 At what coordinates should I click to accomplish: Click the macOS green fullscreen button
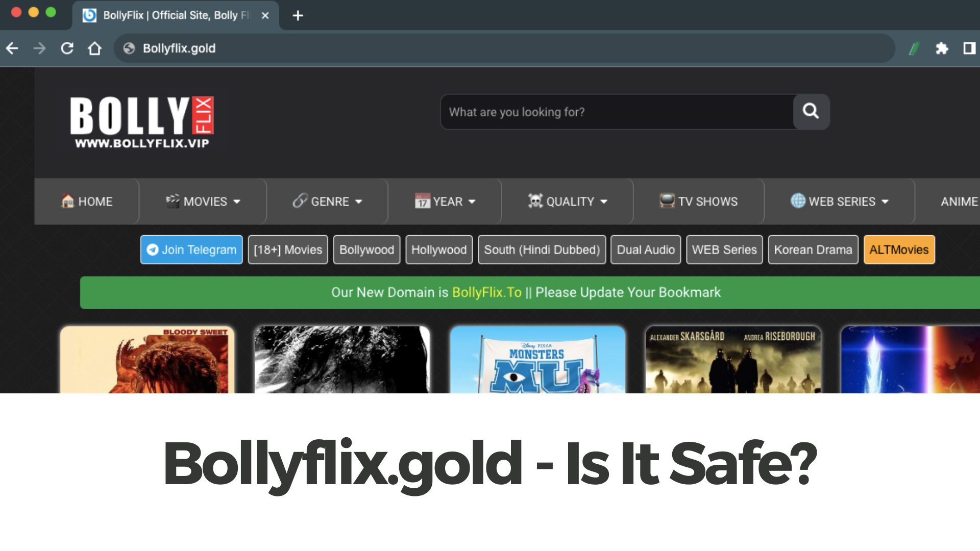click(x=51, y=12)
